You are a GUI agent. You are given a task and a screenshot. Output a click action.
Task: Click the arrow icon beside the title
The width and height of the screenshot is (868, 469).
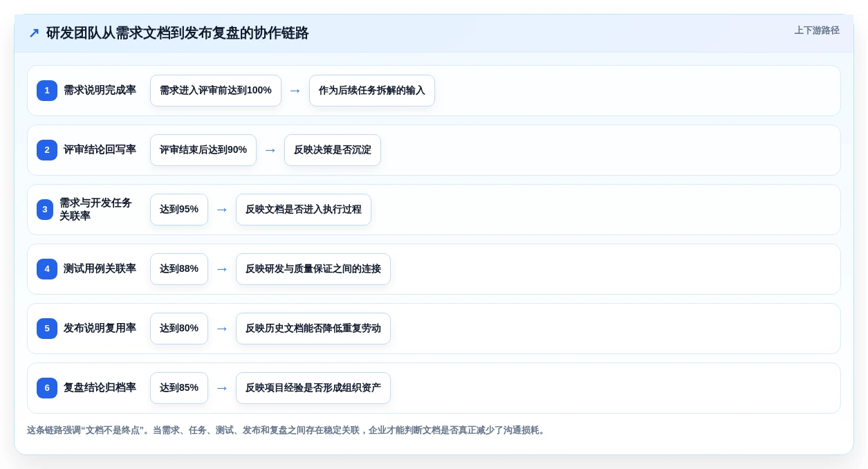34,33
